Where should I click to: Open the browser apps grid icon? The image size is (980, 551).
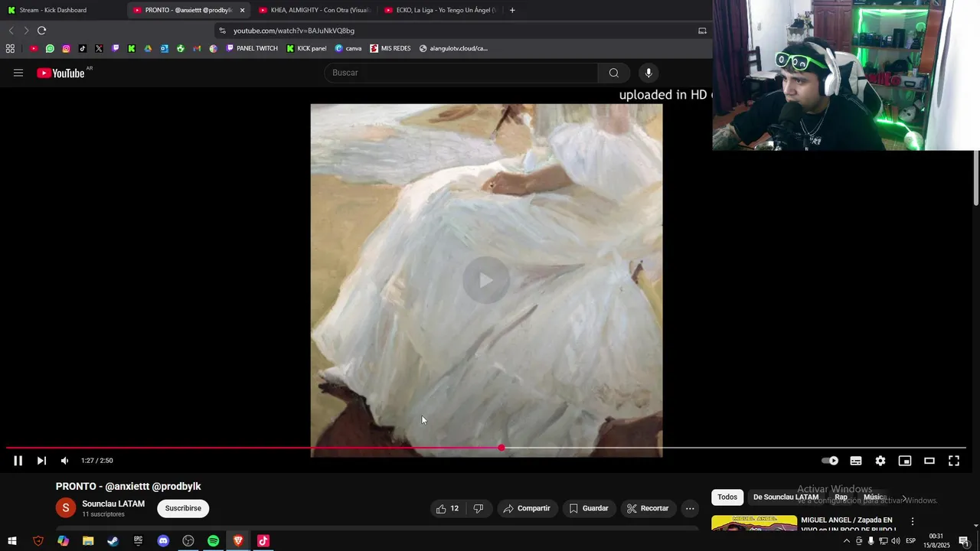coord(10,48)
